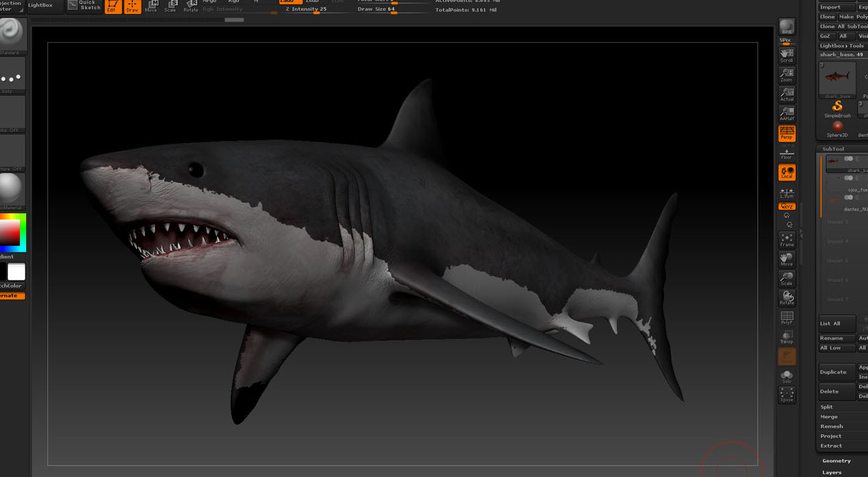Select the shark_base tool thumbnail
The width and height of the screenshot is (868, 477).
click(x=837, y=80)
